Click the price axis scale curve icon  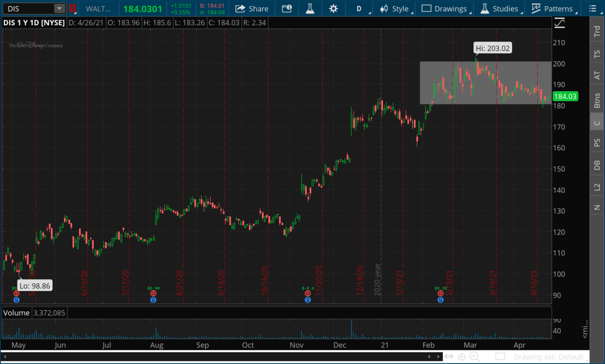(559, 23)
